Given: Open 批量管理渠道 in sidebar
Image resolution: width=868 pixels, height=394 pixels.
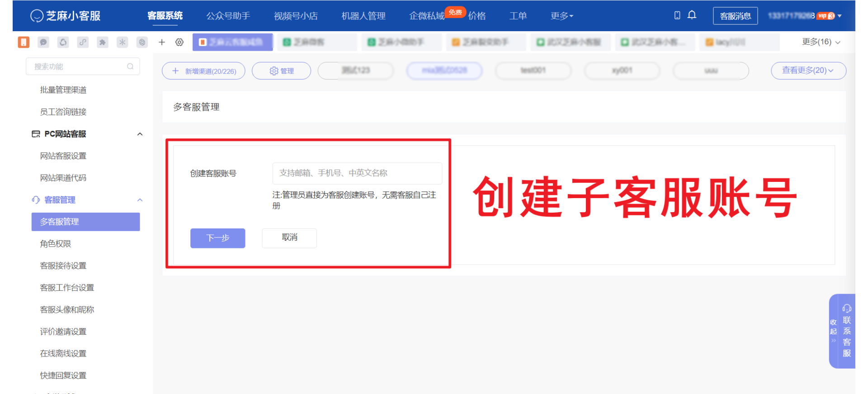Looking at the screenshot, I should 63,90.
